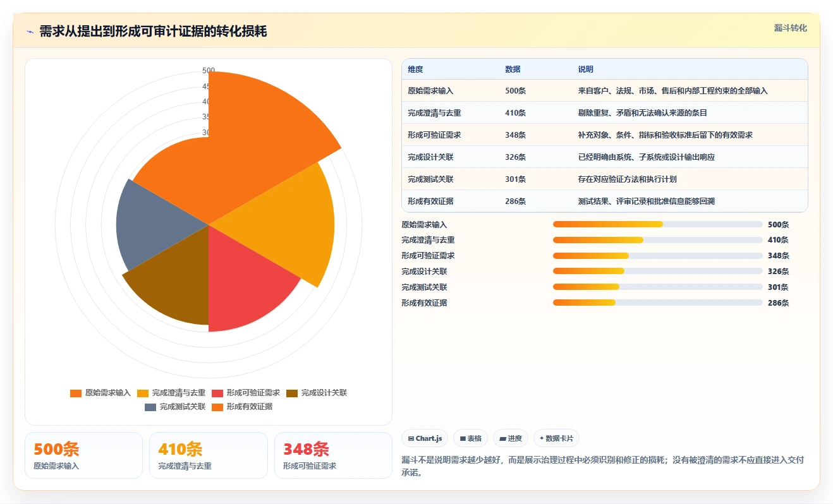Click the 完成澄清与去重 progress bar

pos(657,240)
